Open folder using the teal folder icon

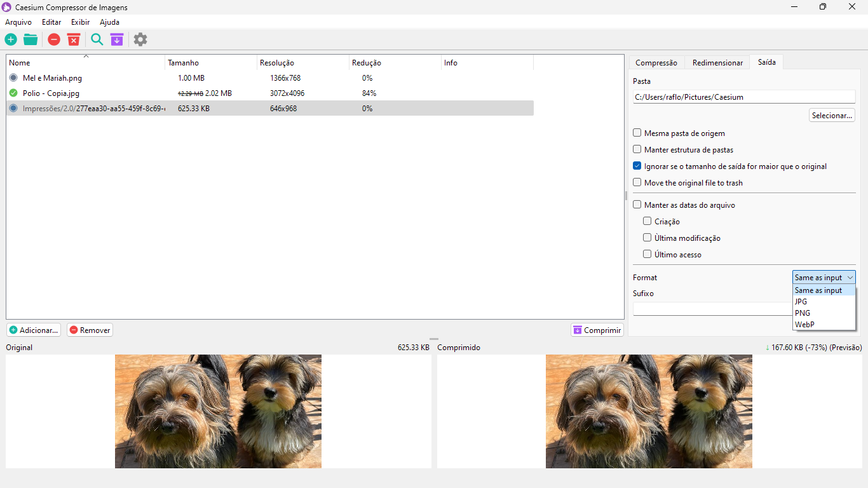coord(31,39)
